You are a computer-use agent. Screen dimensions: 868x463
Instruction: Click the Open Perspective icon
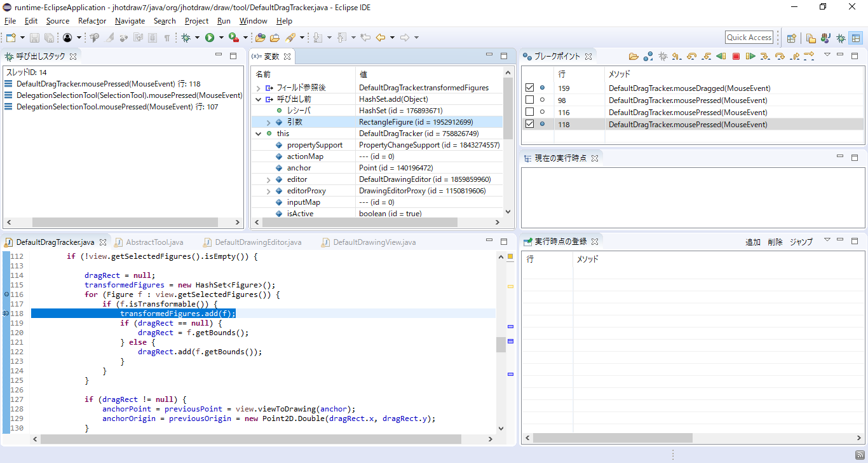point(792,38)
